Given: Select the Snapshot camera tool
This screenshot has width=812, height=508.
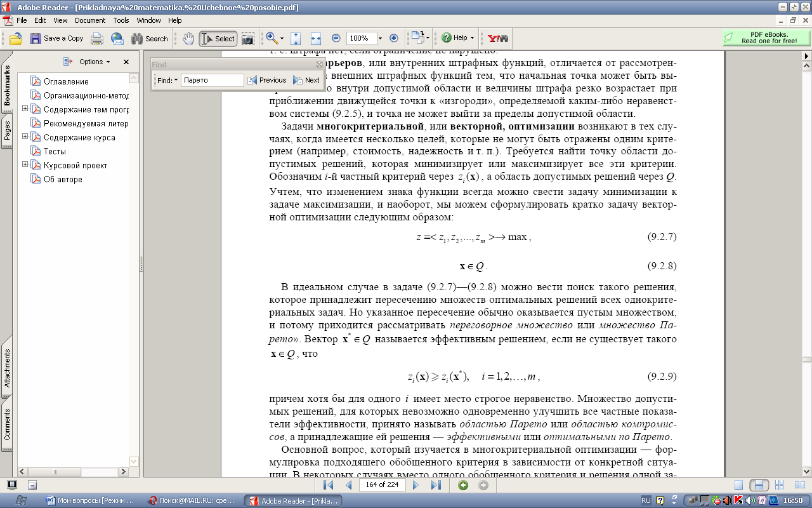Looking at the screenshot, I should click(247, 39).
